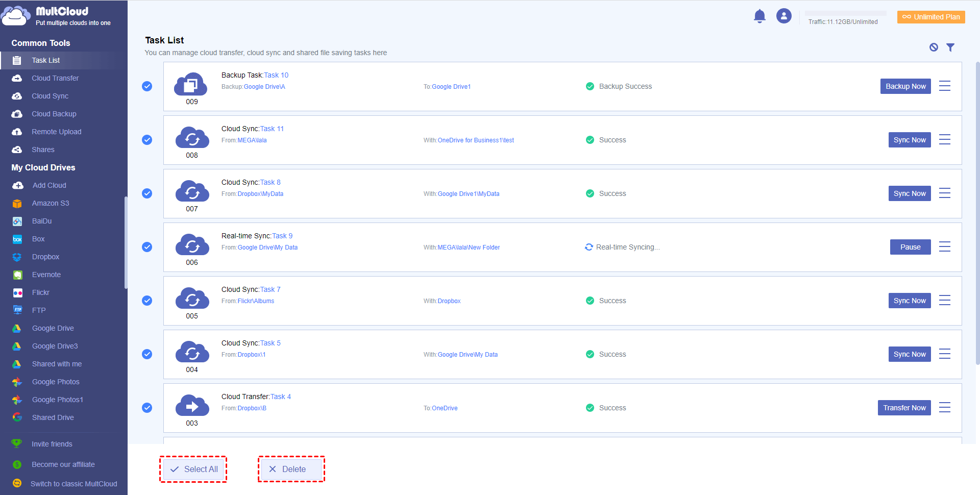The height and width of the screenshot is (495, 980).
Task: Click the notification bell icon
Action: click(759, 16)
